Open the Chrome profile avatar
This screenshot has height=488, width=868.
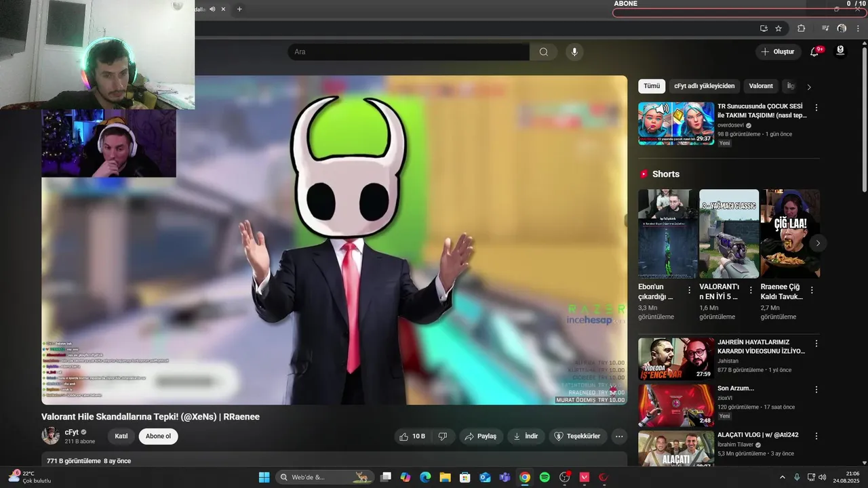(x=842, y=28)
